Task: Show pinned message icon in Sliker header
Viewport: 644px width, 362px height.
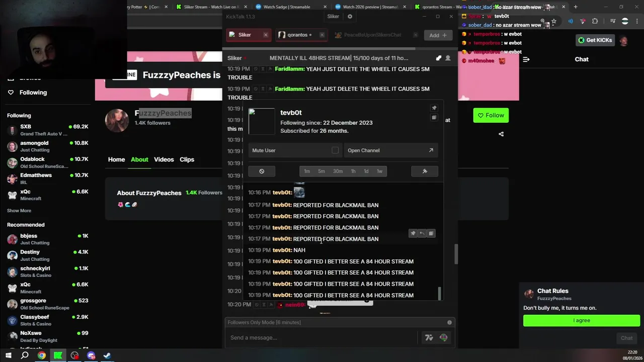Action: [439, 58]
